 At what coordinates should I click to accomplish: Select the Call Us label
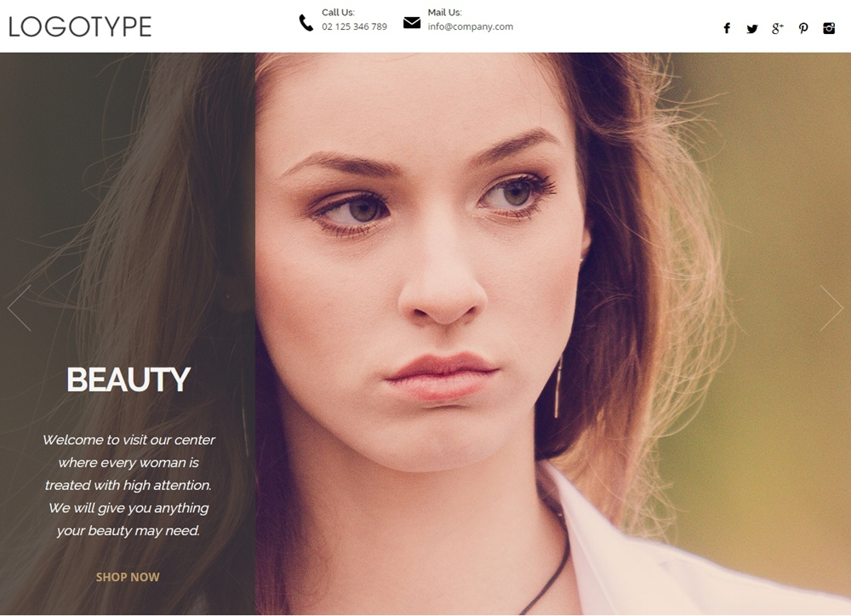pos(338,12)
